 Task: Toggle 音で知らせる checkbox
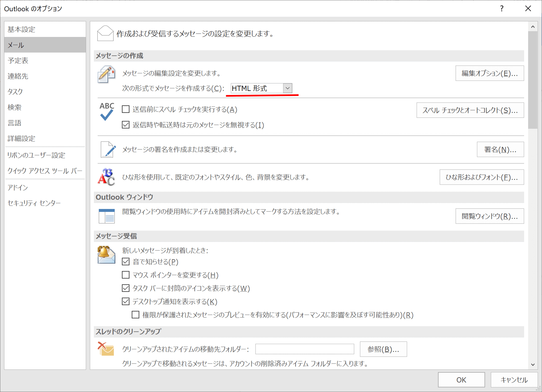coord(126,262)
